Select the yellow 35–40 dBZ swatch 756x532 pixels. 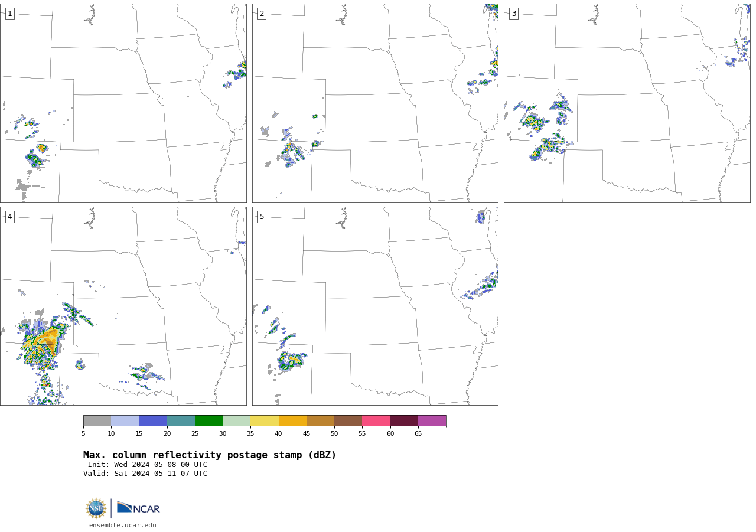265,420
